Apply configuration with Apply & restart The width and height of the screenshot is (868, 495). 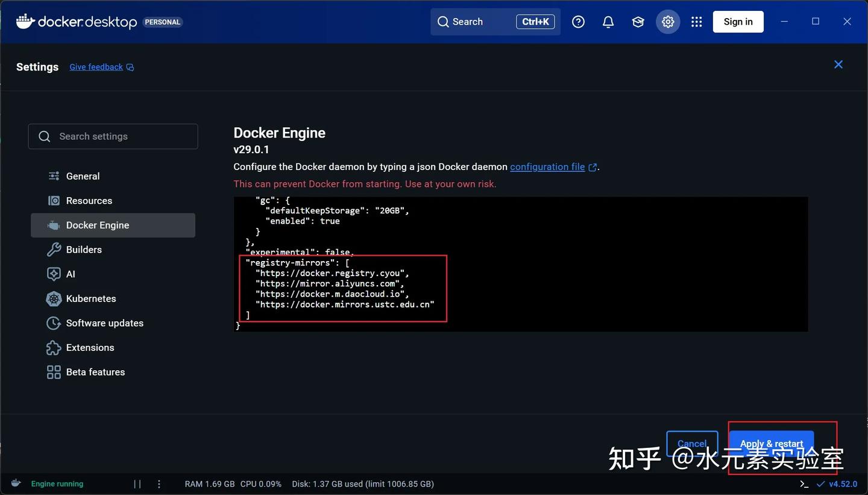pos(772,444)
